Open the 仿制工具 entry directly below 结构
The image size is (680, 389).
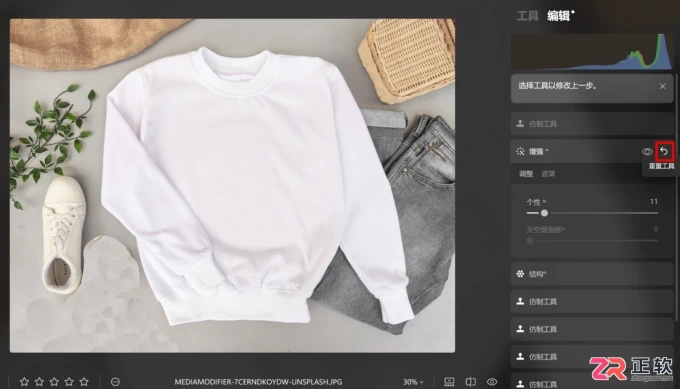pyautogui.click(x=592, y=301)
